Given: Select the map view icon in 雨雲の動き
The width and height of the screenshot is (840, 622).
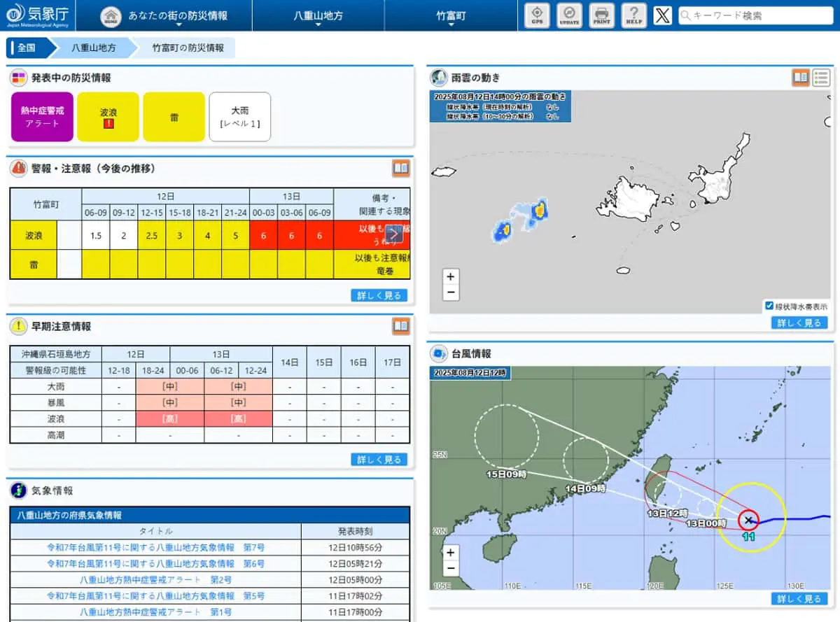Looking at the screenshot, I should (801, 78).
